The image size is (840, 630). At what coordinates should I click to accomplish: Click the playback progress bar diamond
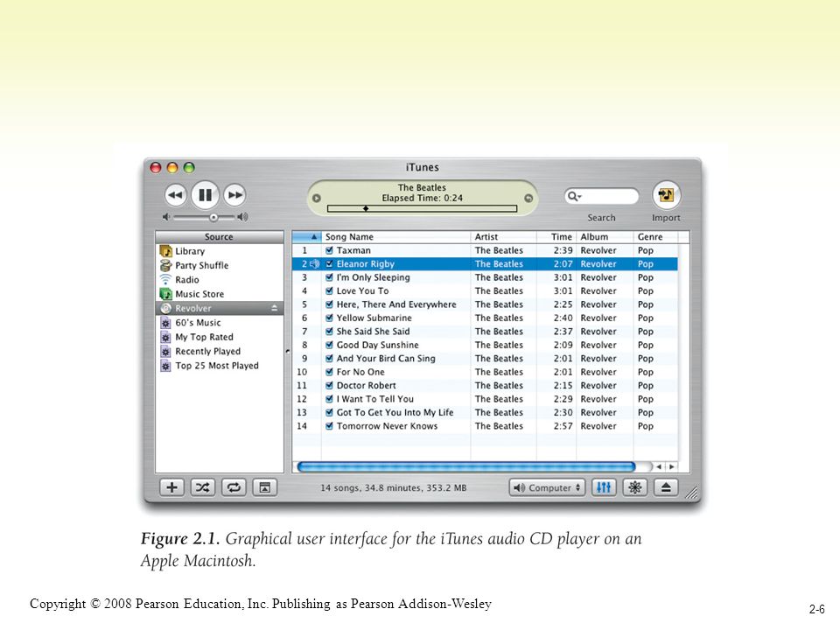(366, 208)
